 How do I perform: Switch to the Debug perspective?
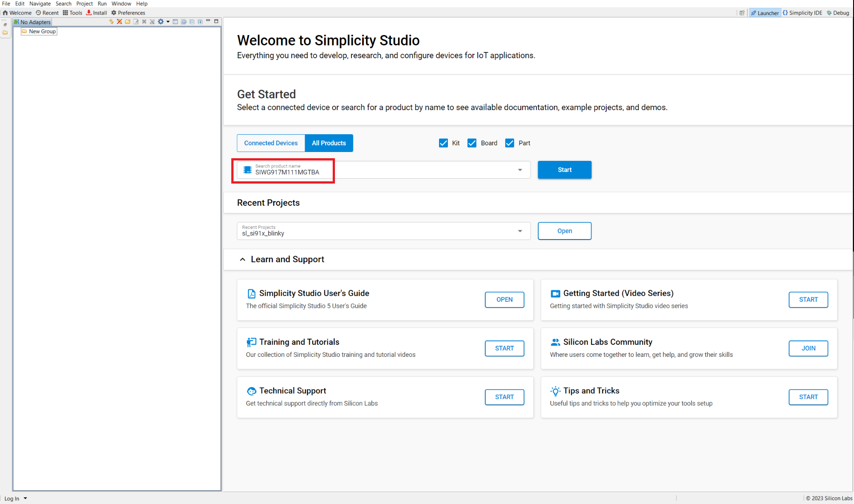pyautogui.click(x=838, y=13)
